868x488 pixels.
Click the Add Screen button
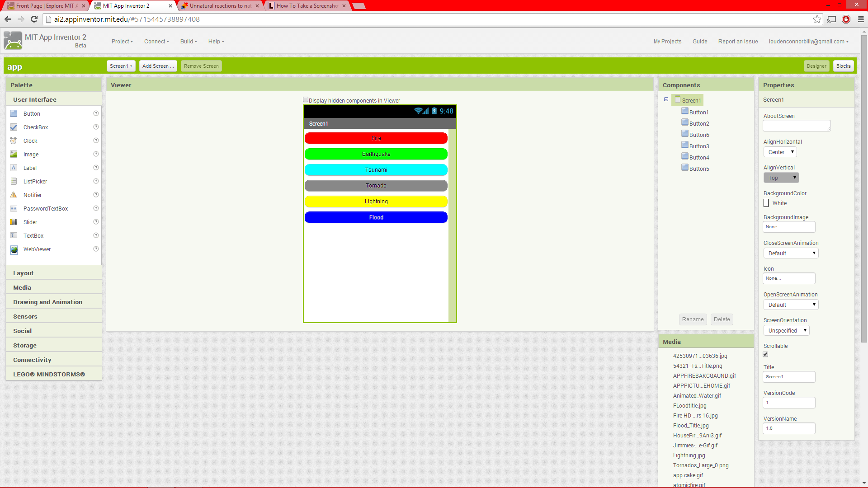tap(158, 66)
